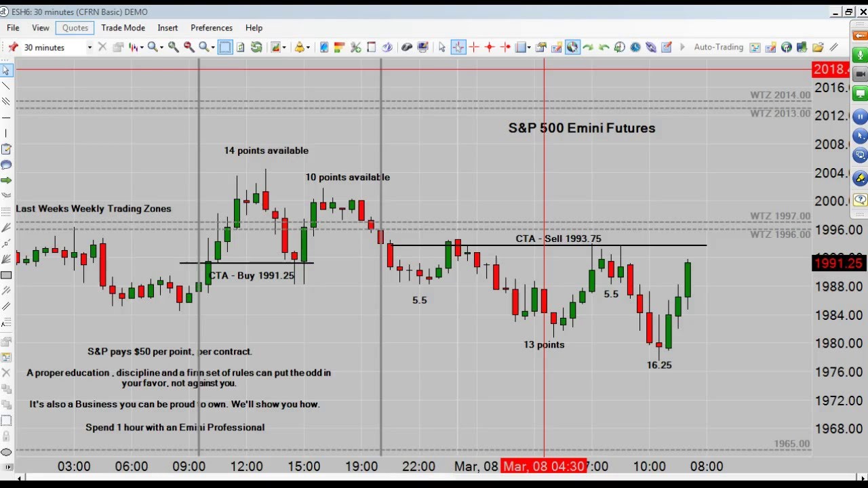Click the yellow key icon on right
The height and width of the screenshot is (488, 868).
click(x=860, y=178)
